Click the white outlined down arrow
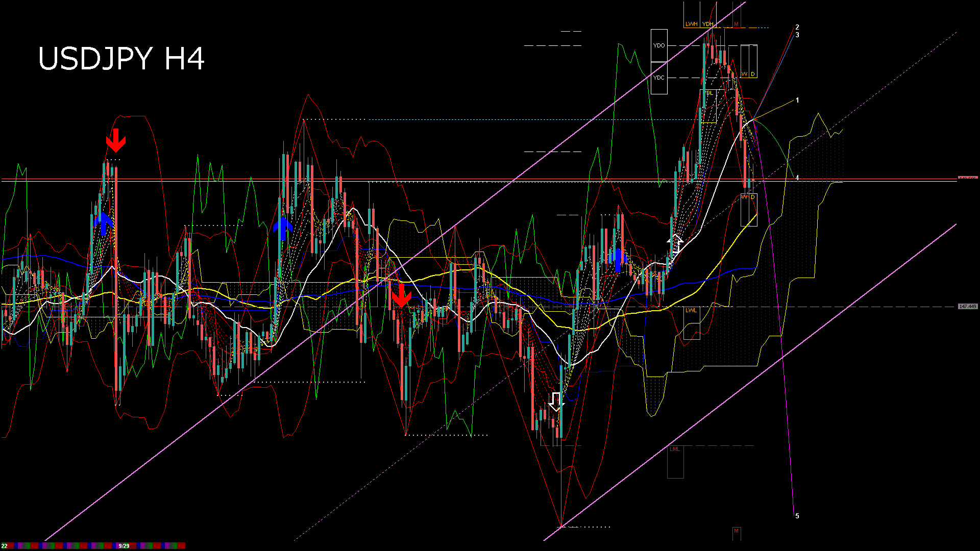Viewport: 980px width, 551px height. coord(555,402)
